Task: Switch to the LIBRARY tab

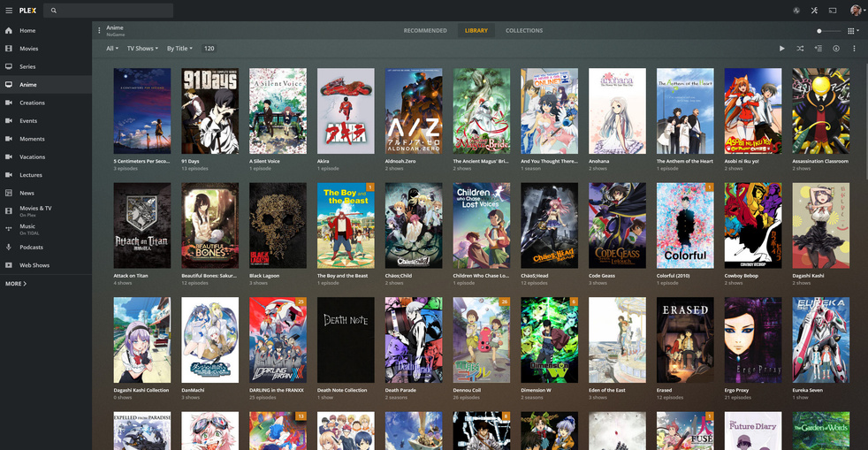Action: point(476,31)
